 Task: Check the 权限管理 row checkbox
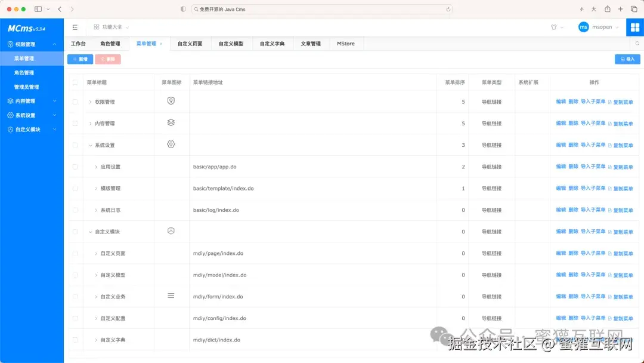click(75, 101)
